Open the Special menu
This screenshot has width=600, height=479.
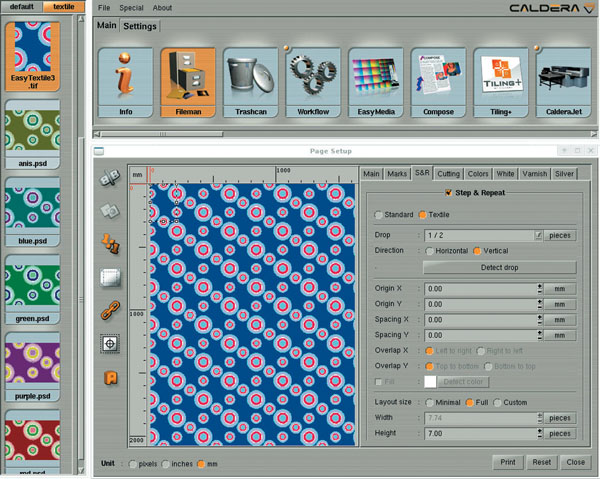point(131,8)
